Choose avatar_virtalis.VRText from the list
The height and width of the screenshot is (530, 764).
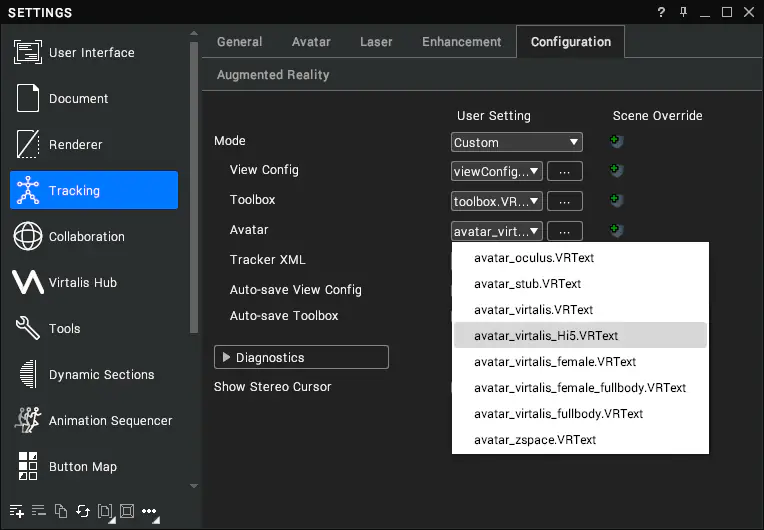[580, 309]
